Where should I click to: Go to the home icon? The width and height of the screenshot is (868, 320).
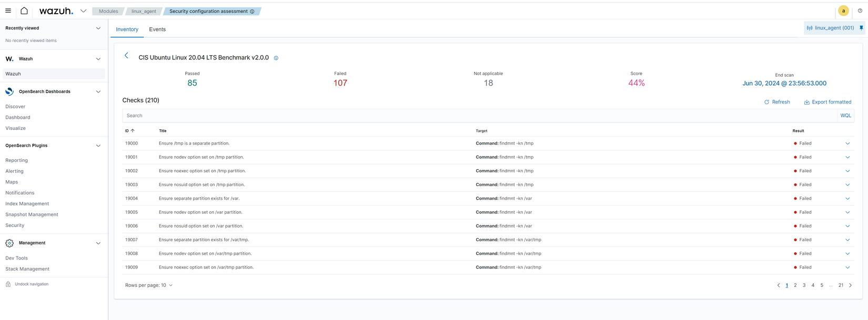(24, 11)
